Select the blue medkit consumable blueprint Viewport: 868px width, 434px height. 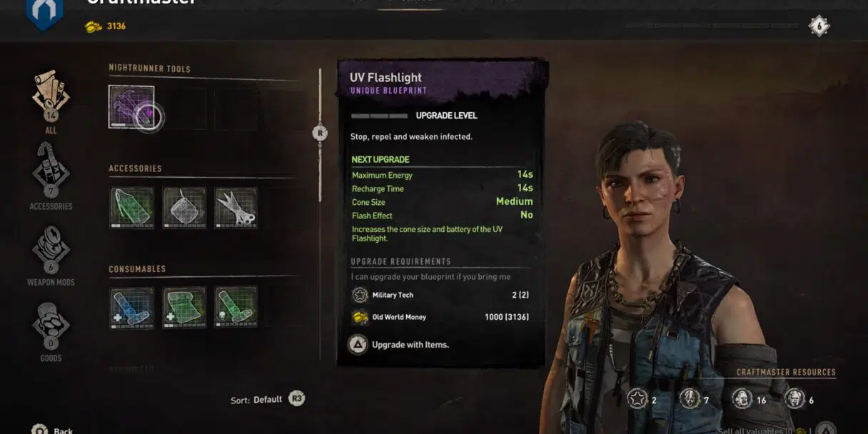[x=131, y=308]
